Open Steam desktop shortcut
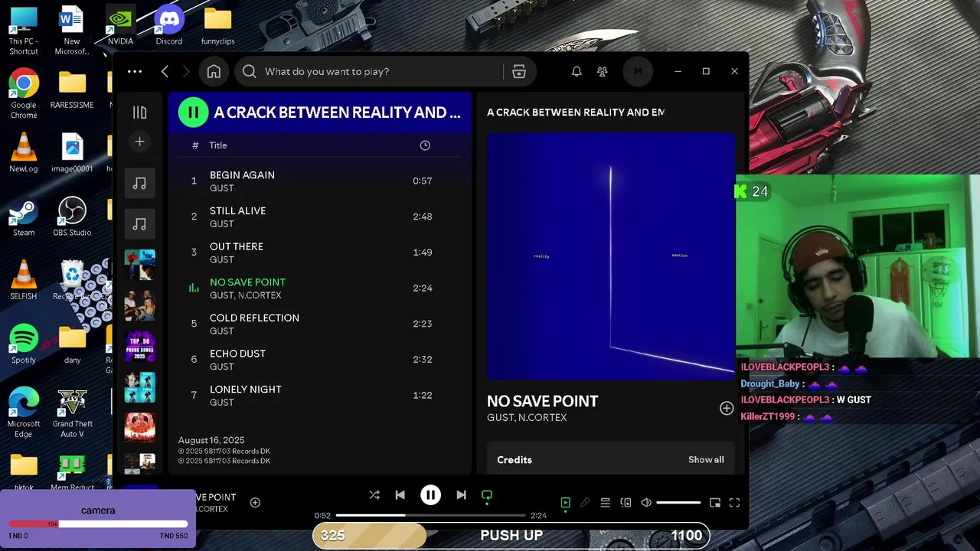Viewport: 980px width, 551px height. tap(24, 217)
